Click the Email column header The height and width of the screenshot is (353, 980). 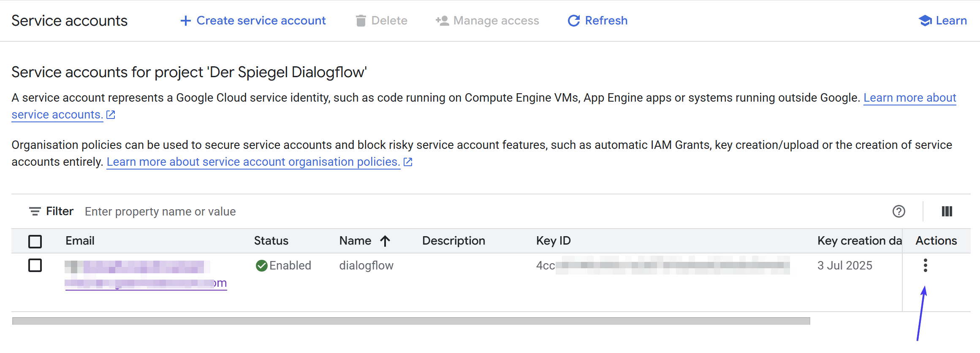80,241
